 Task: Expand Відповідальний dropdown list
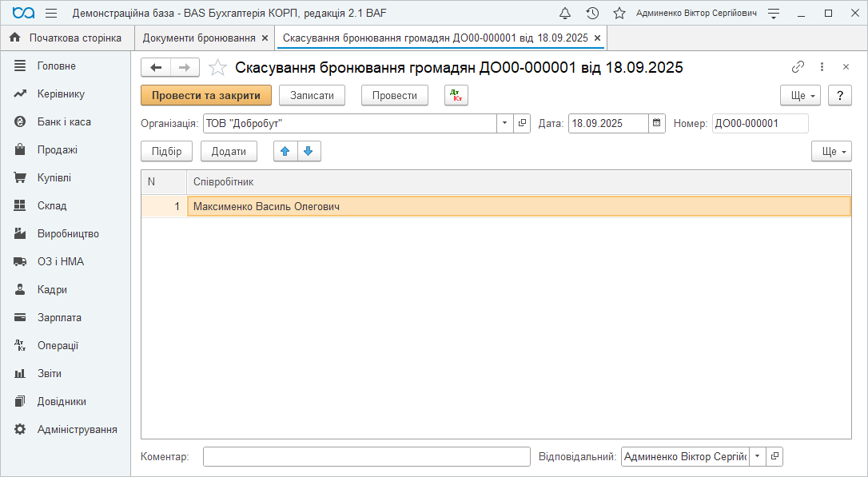[757, 456]
